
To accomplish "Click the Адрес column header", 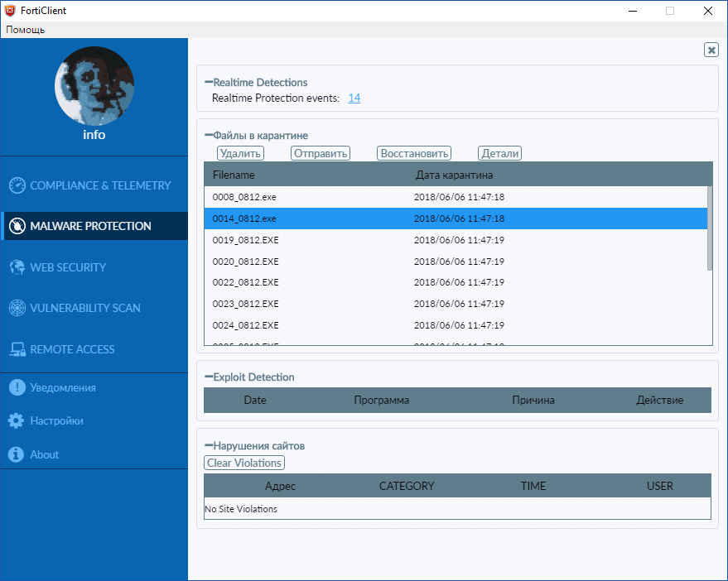I will [280, 486].
